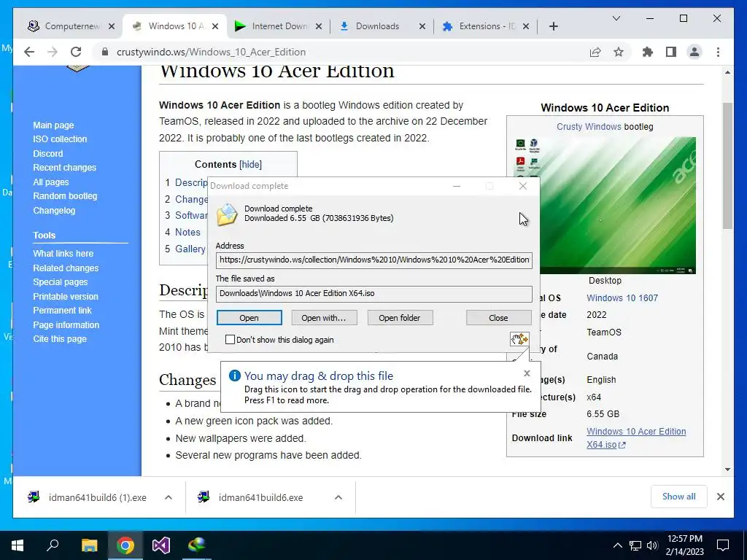747x560 pixels.
Task: Open Discord sidebar link
Action: [47, 154]
